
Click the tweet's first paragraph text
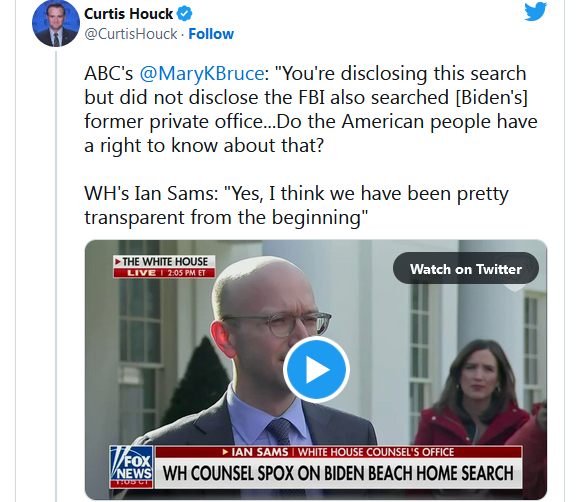(311, 109)
